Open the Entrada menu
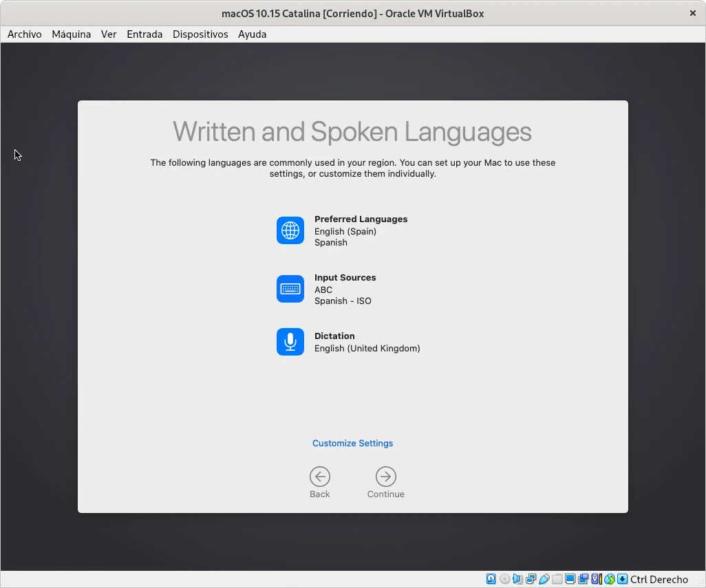 point(145,34)
